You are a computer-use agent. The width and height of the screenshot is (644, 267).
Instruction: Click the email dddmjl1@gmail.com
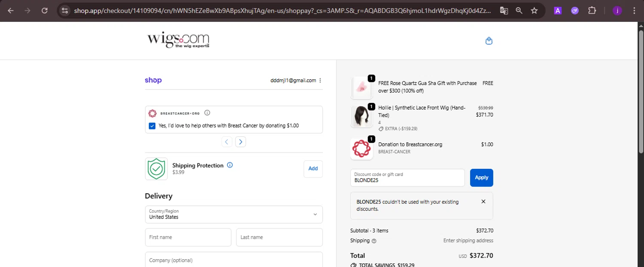pos(293,81)
